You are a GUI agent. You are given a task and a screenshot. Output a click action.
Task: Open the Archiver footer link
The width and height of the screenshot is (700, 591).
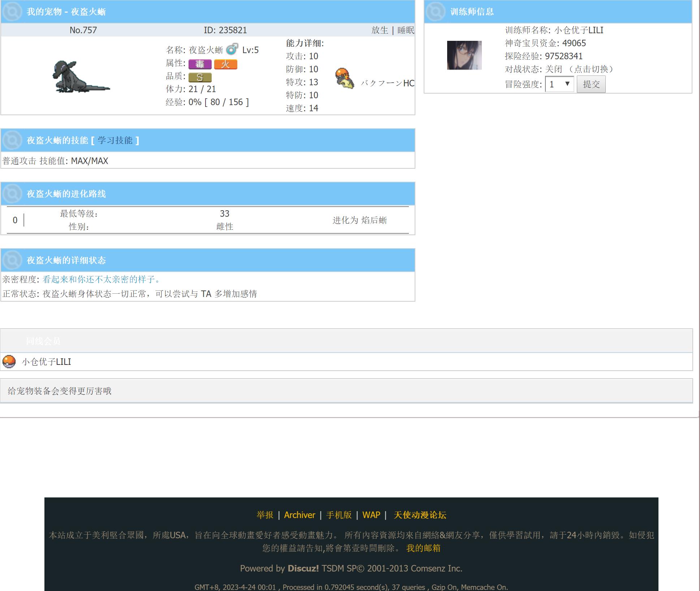click(299, 515)
